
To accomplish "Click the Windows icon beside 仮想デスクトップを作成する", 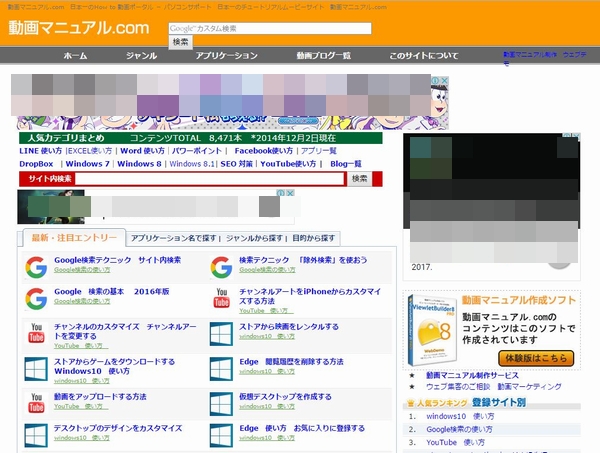I will coord(221,404).
